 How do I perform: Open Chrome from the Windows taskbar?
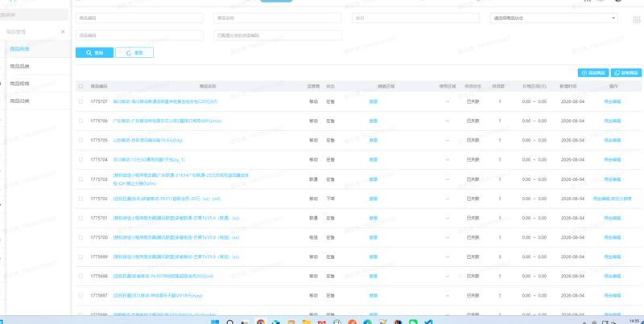(260, 322)
